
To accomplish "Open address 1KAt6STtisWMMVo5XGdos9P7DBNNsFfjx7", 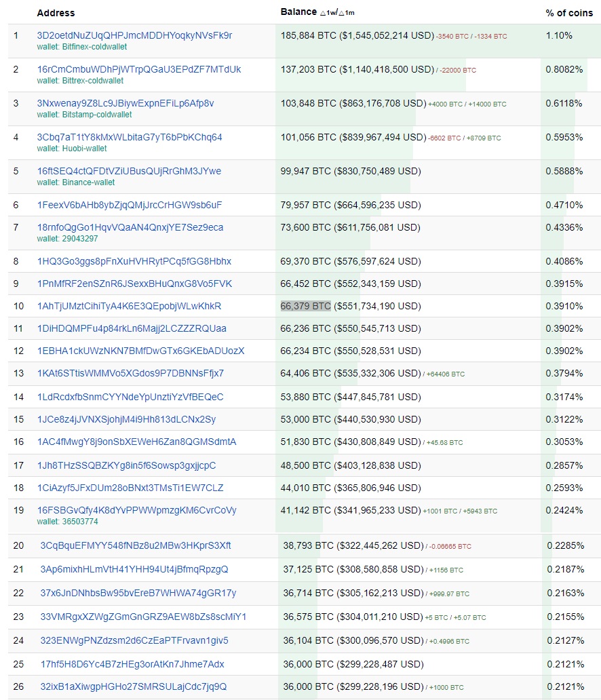I will point(130,373).
